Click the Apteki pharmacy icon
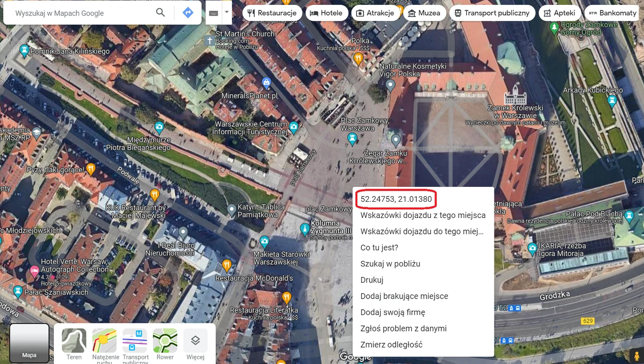This screenshot has height=364, width=644. point(548,13)
